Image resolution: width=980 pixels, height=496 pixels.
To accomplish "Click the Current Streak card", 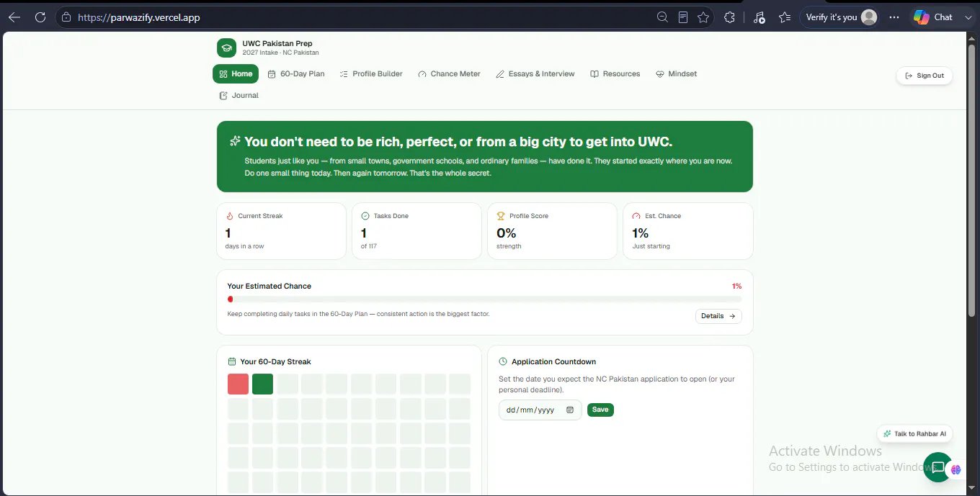I will [281, 231].
